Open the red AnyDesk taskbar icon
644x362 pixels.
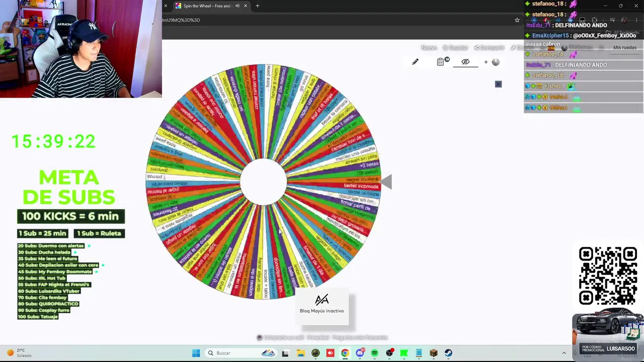[x=330, y=353]
